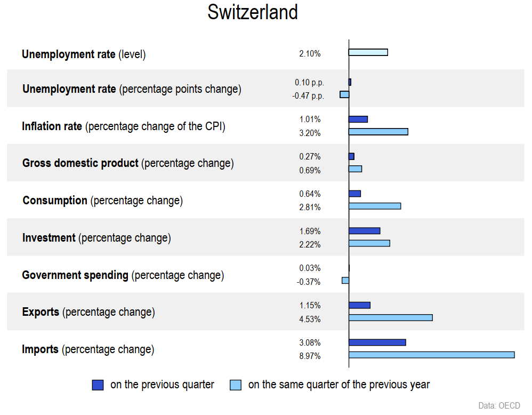The width and height of the screenshot is (532, 415).
Task: Click the Government spending -0.37% negative bar
Action: pyautogui.click(x=345, y=281)
